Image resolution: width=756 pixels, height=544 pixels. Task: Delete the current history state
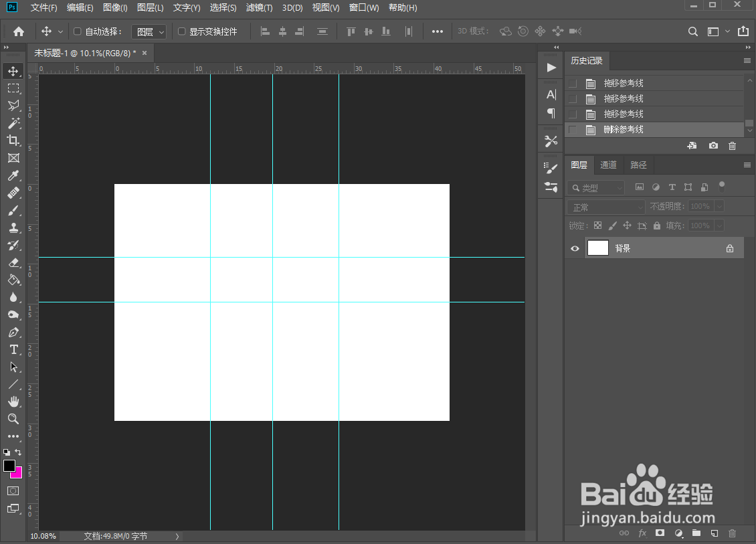click(x=732, y=145)
